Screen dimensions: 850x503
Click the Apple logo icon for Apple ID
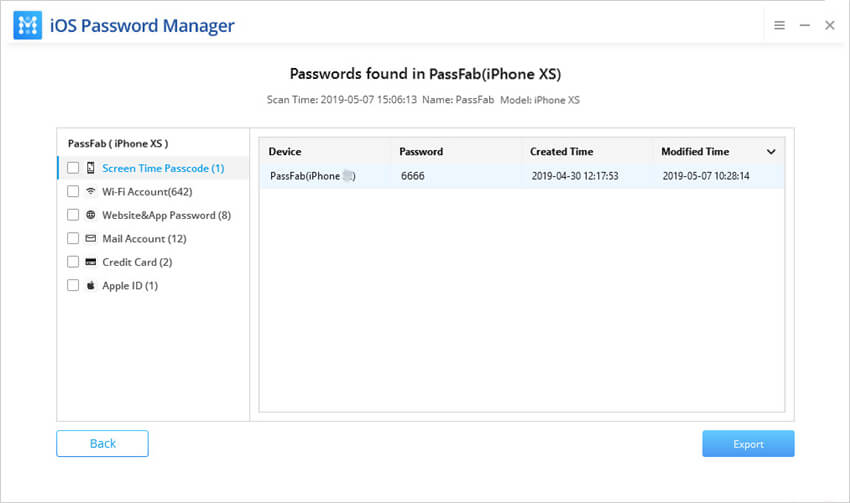pyautogui.click(x=91, y=285)
